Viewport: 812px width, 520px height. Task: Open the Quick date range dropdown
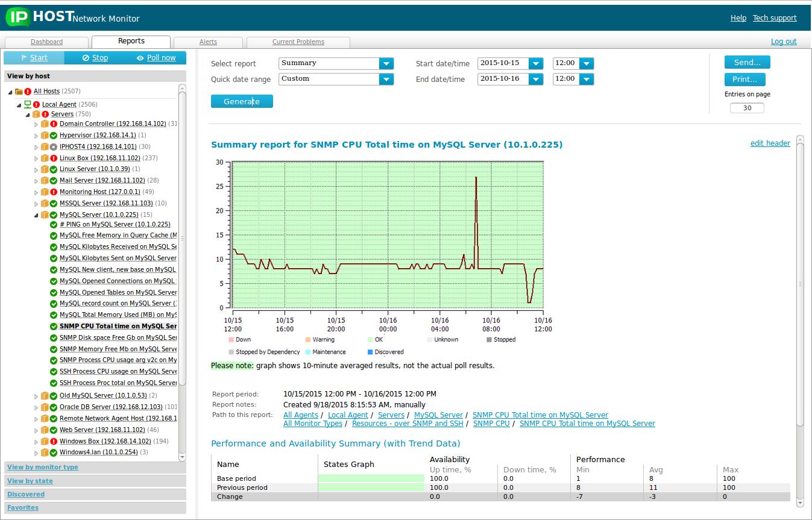tap(386, 80)
